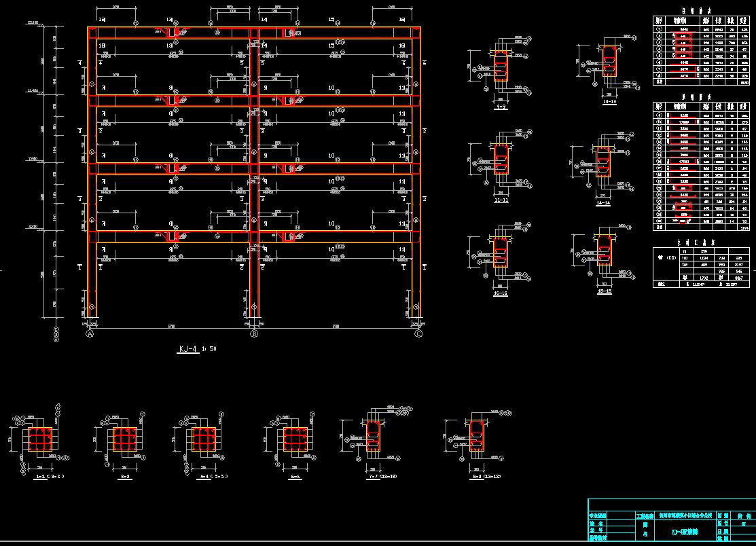Click the axis bubble A below the frame
Viewport: 756px width, 546px height.
click(x=90, y=334)
